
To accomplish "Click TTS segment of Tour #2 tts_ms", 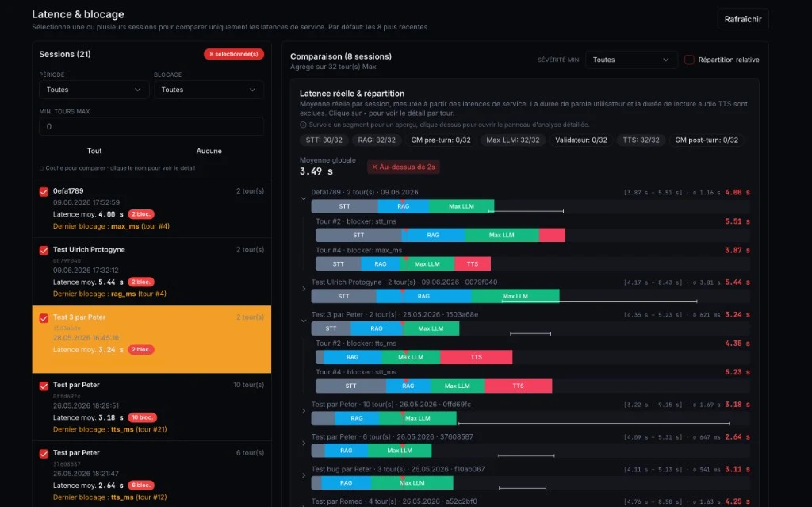I will 477,357.
